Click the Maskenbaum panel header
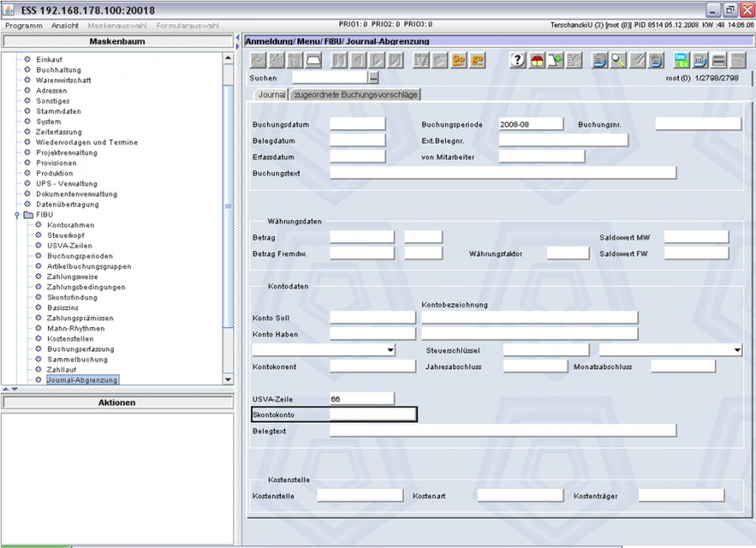Viewport: 756px width, 548px height. pos(117,41)
